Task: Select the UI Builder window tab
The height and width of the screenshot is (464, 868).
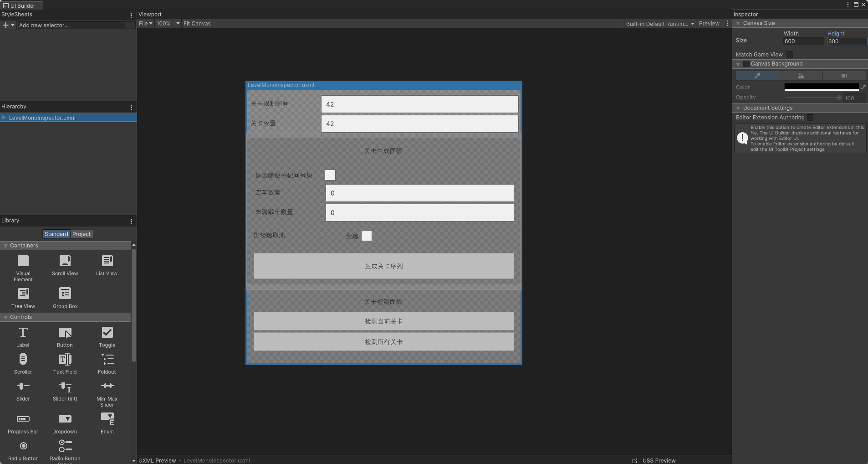Action: pyautogui.click(x=21, y=5)
